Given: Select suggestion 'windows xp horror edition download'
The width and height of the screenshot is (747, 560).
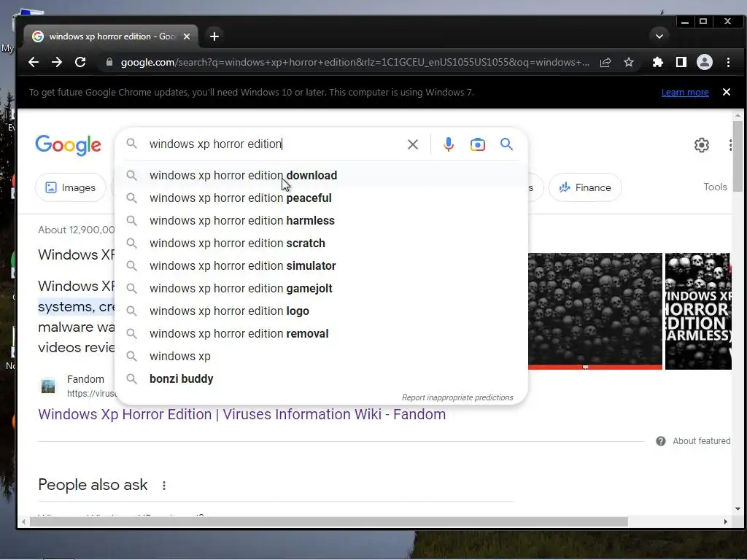Looking at the screenshot, I should point(322,175).
